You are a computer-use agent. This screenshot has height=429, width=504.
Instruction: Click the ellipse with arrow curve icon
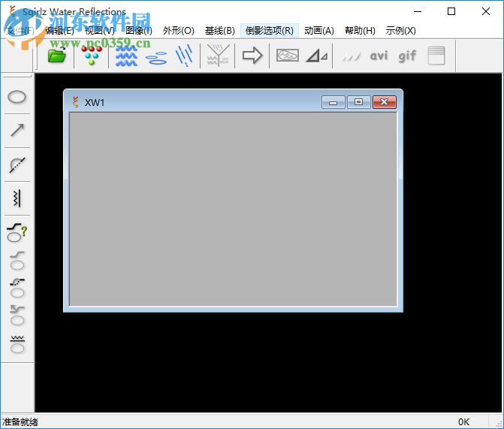click(17, 316)
